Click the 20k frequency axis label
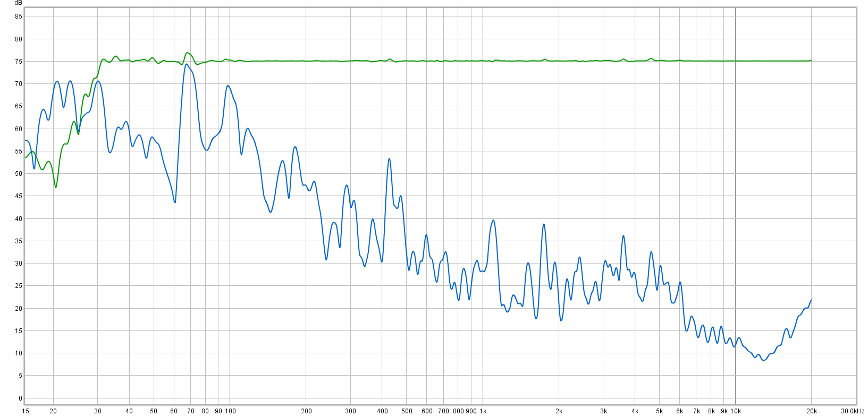 click(x=812, y=411)
